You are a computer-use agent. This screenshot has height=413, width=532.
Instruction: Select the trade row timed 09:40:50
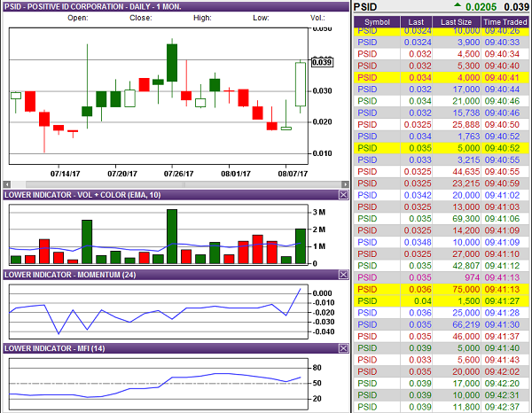(x=441, y=124)
